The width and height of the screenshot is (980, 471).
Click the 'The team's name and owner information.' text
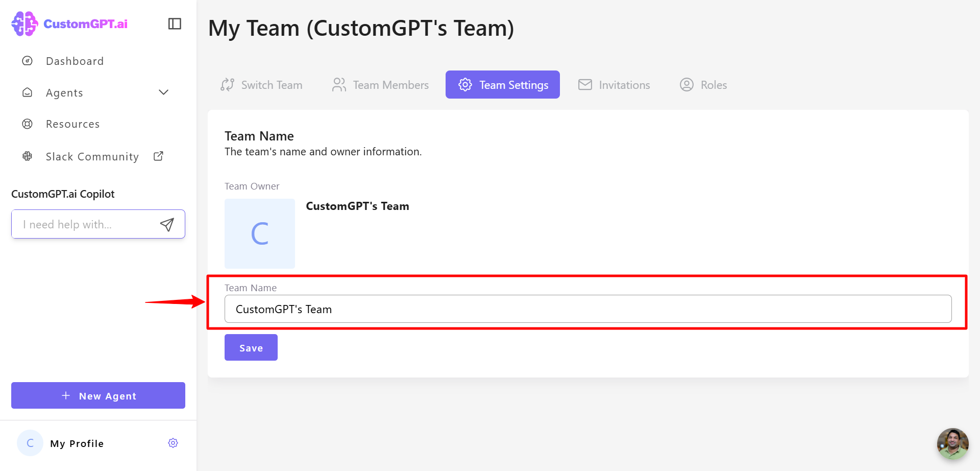click(x=323, y=152)
